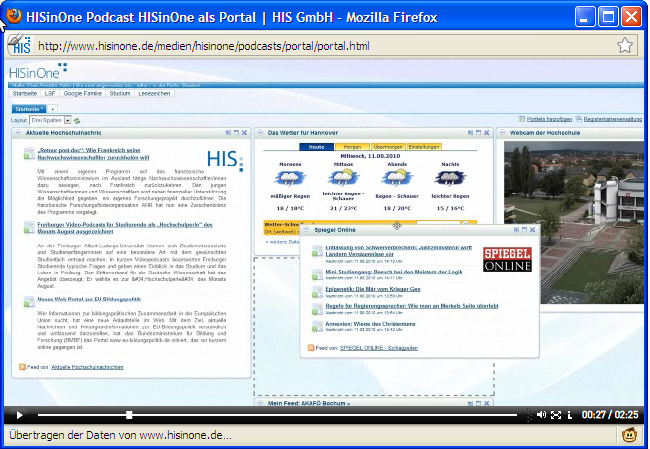Switch the video to fullscreen mode

click(x=556, y=415)
